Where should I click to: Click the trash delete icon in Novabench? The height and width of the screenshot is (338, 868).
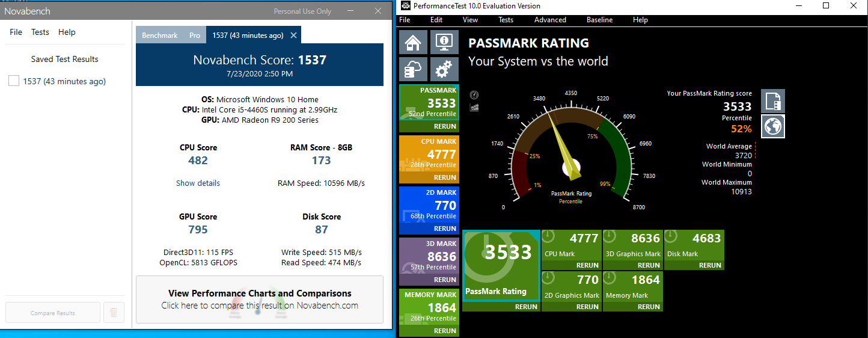114,313
